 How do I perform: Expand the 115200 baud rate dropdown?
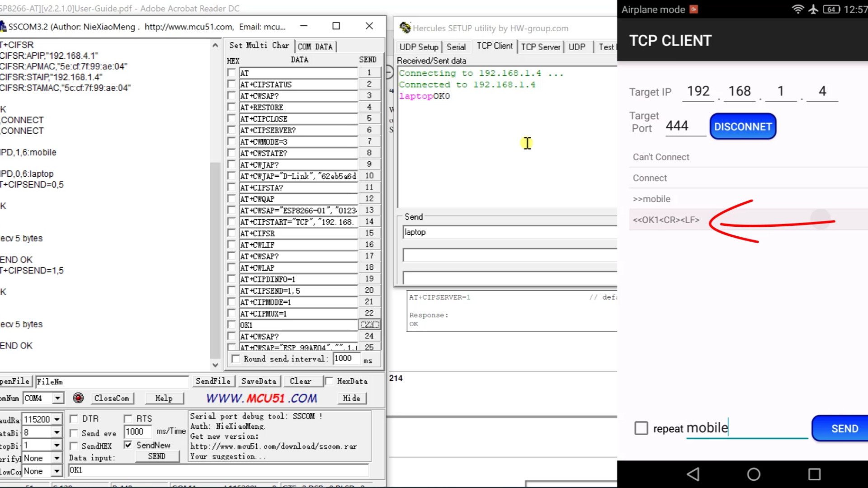pos(57,419)
